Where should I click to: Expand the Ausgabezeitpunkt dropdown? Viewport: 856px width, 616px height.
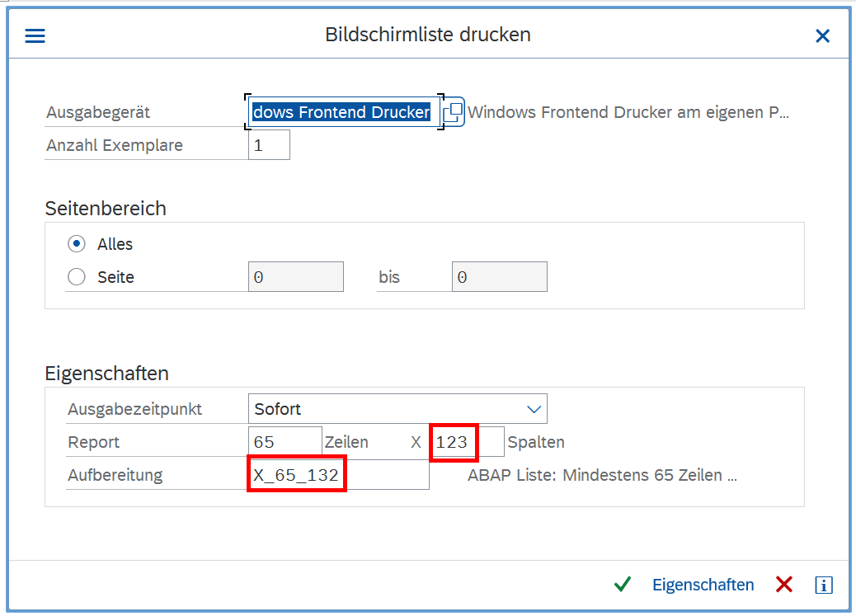[x=534, y=409]
